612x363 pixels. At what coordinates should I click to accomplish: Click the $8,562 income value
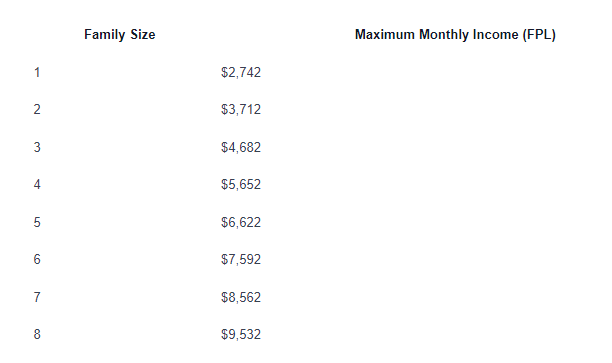241,297
